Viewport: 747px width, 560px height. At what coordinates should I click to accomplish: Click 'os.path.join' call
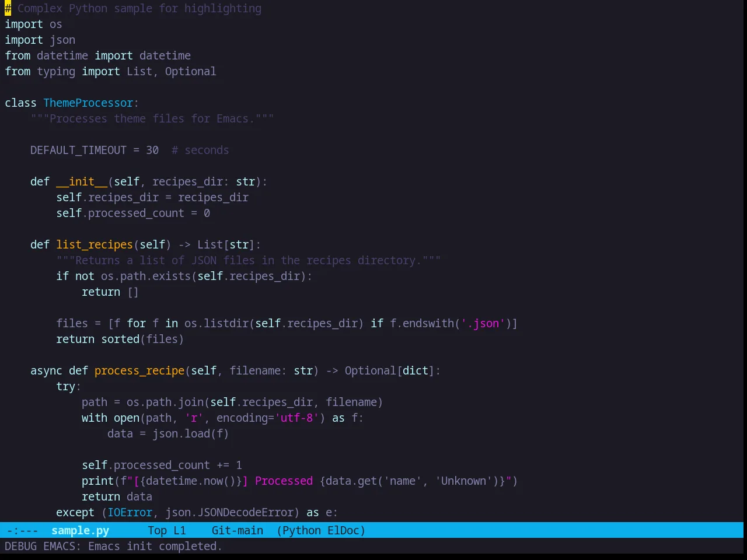165,402
